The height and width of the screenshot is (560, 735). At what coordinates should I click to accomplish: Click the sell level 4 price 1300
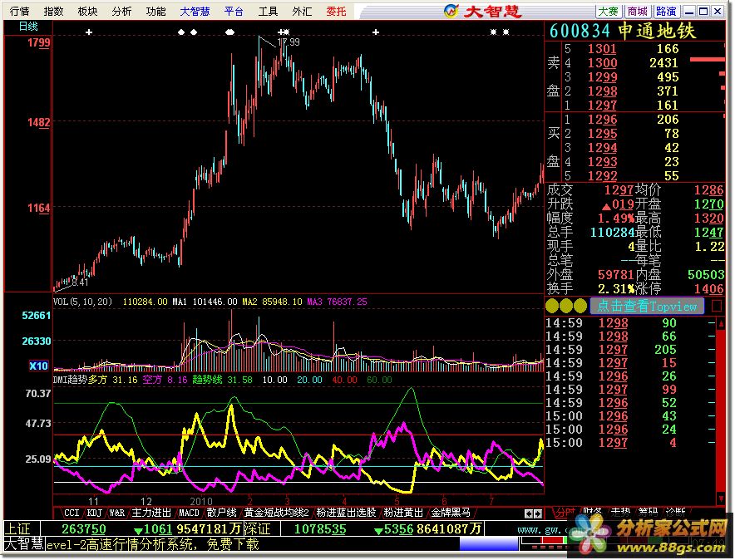[602, 63]
